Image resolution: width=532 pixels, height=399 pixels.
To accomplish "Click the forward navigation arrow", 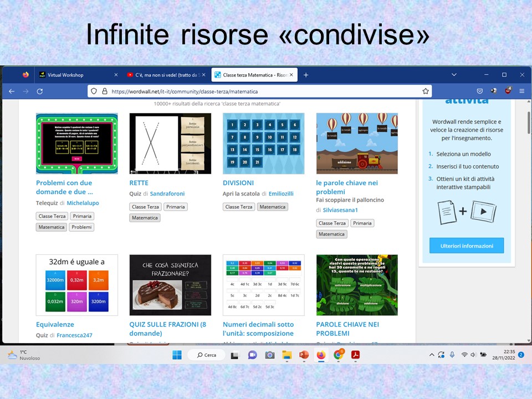I will pos(26,91).
